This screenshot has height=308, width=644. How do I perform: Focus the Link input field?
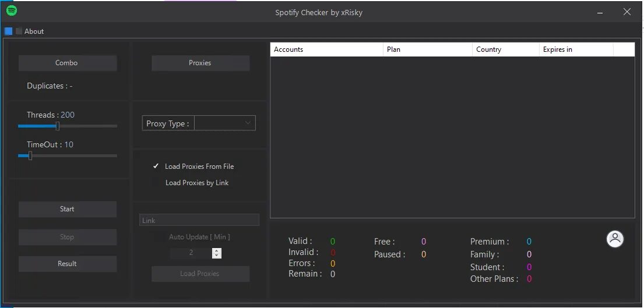tap(199, 220)
